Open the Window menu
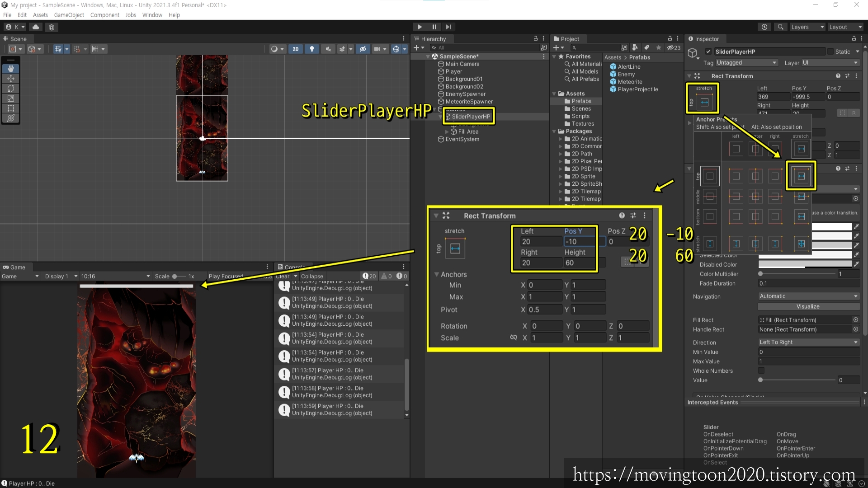 [x=152, y=15]
